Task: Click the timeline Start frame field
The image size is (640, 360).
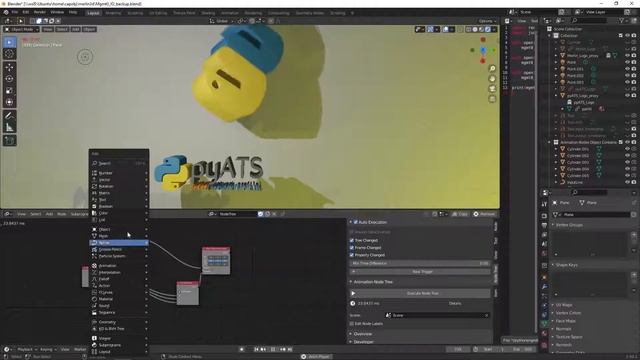Action: click(490, 349)
